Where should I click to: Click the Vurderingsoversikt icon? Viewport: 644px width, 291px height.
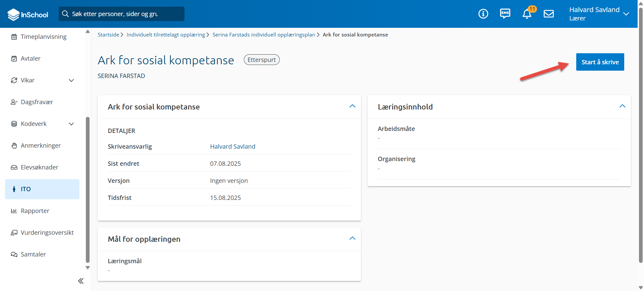point(14,233)
